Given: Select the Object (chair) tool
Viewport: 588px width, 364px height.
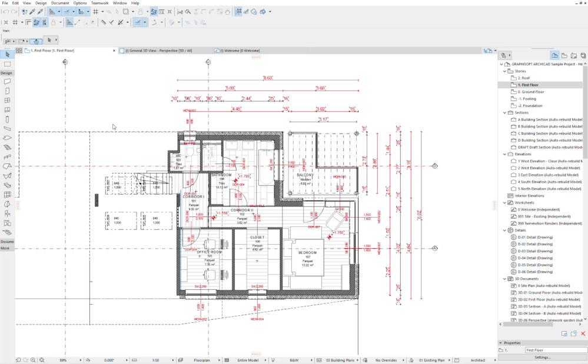Looking at the screenshot, I should coord(7,213).
